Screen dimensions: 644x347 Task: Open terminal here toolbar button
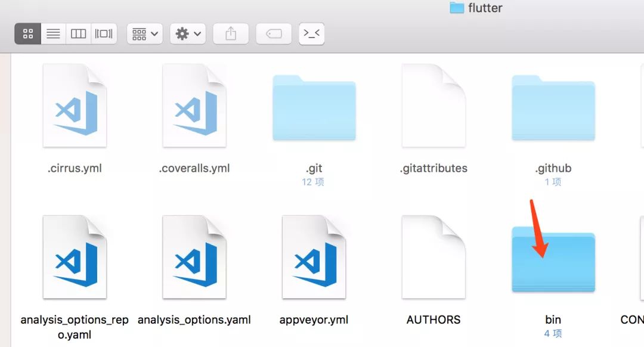coord(312,33)
